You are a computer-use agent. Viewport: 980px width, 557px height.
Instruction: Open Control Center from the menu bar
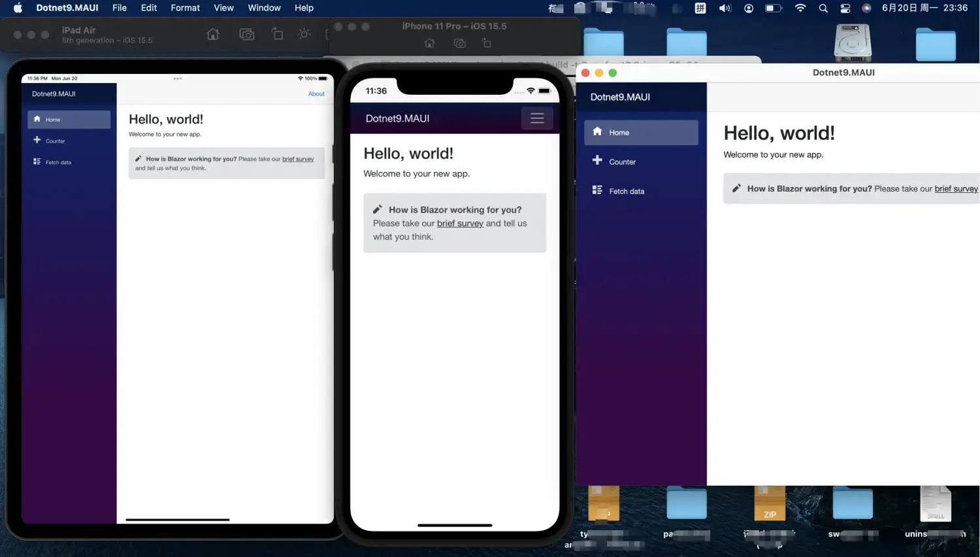pyautogui.click(x=845, y=8)
